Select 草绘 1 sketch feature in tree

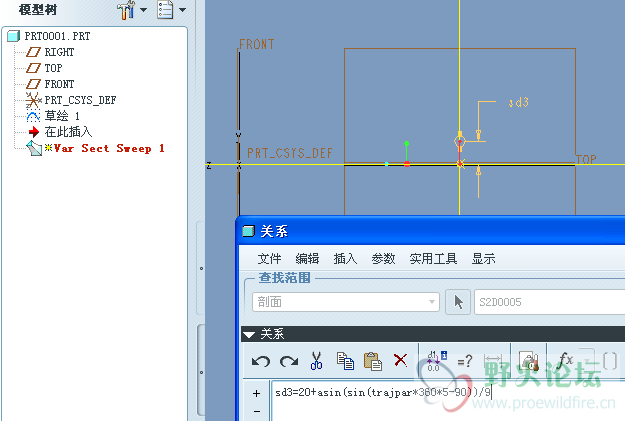(62, 116)
